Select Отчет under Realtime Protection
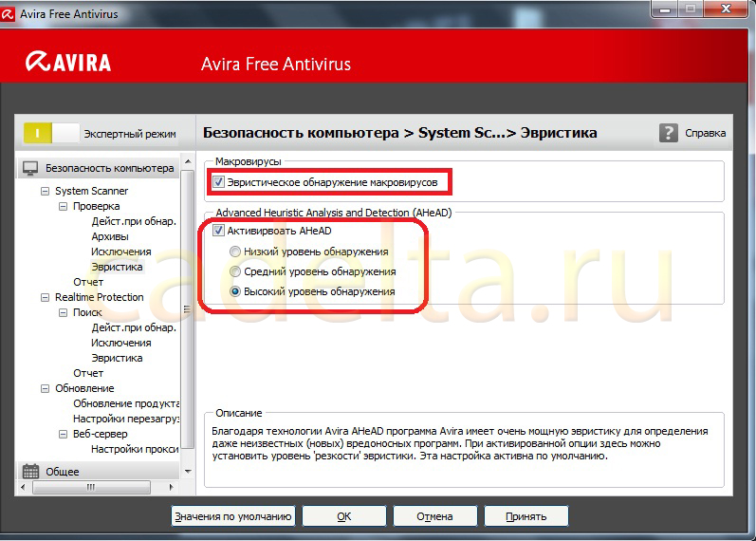 click(88, 373)
